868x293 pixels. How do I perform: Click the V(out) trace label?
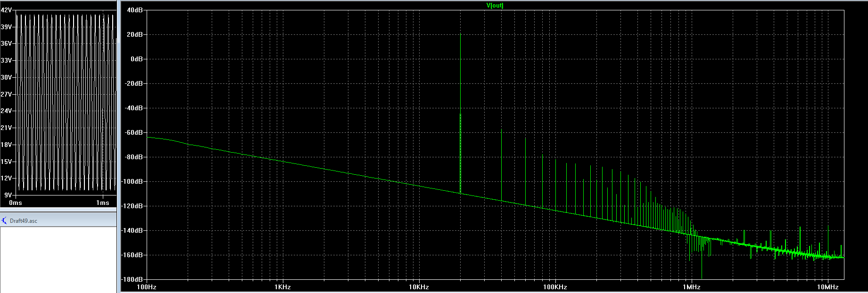pos(495,6)
